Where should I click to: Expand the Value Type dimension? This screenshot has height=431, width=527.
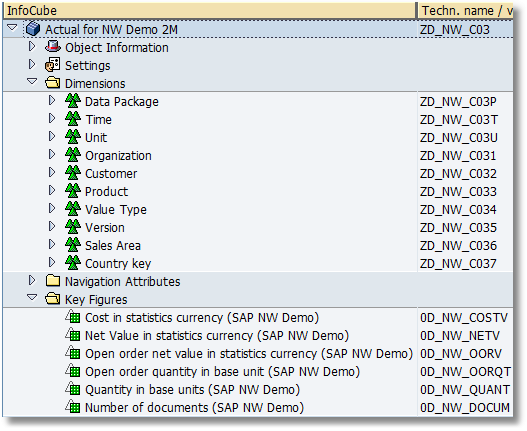click(52, 208)
